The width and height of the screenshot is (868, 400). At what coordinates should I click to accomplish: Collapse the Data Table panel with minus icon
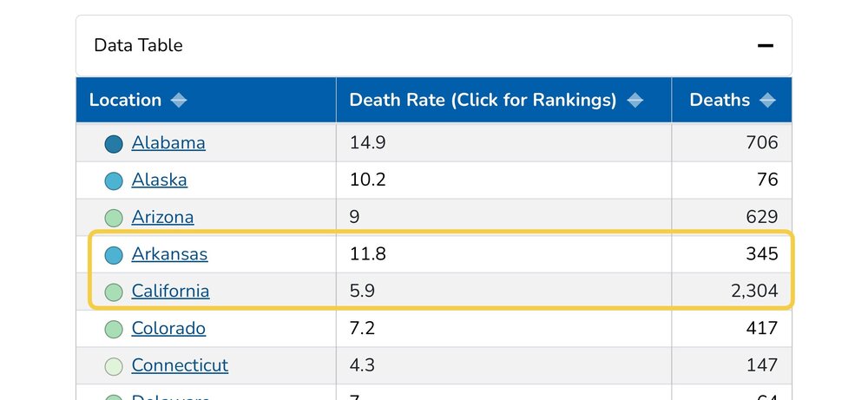click(x=765, y=46)
